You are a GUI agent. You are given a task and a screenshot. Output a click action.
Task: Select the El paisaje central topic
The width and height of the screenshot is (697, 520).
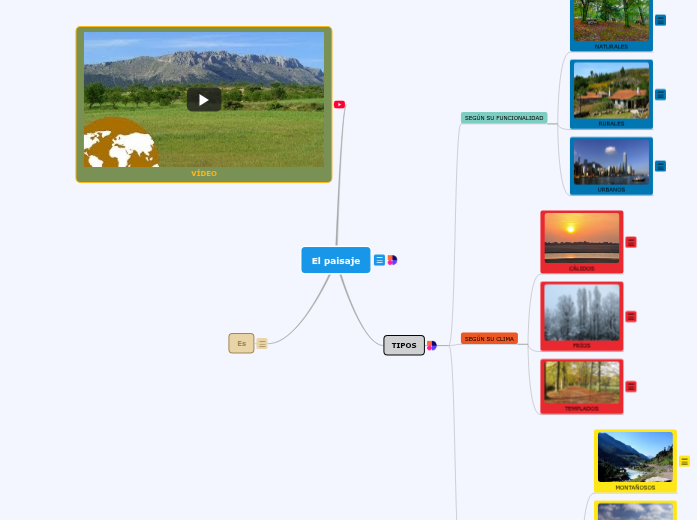pyautogui.click(x=335, y=260)
